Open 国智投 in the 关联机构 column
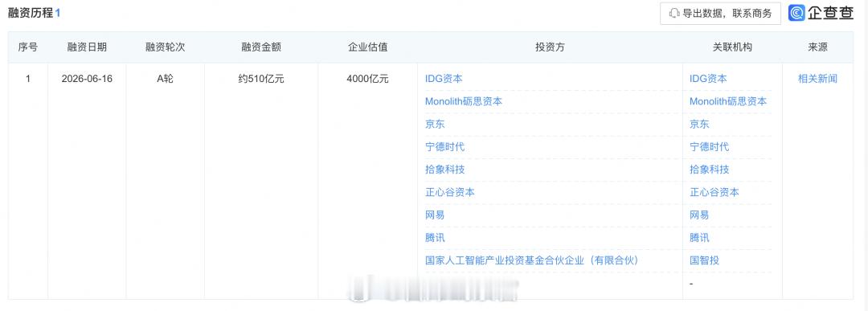This screenshot has height=311, width=868. (704, 260)
